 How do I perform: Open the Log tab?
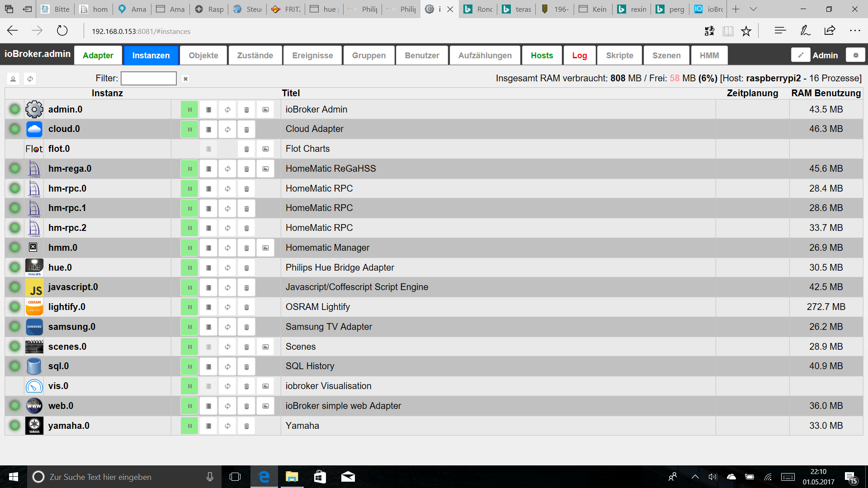pyautogui.click(x=579, y=56)
